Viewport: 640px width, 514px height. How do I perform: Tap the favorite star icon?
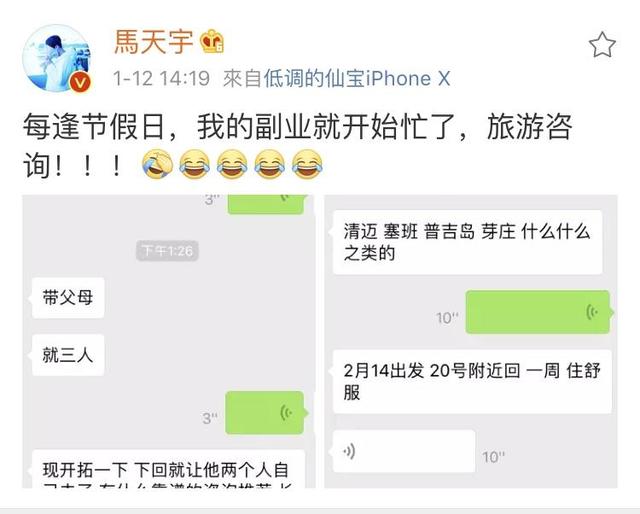click(602, 45)
